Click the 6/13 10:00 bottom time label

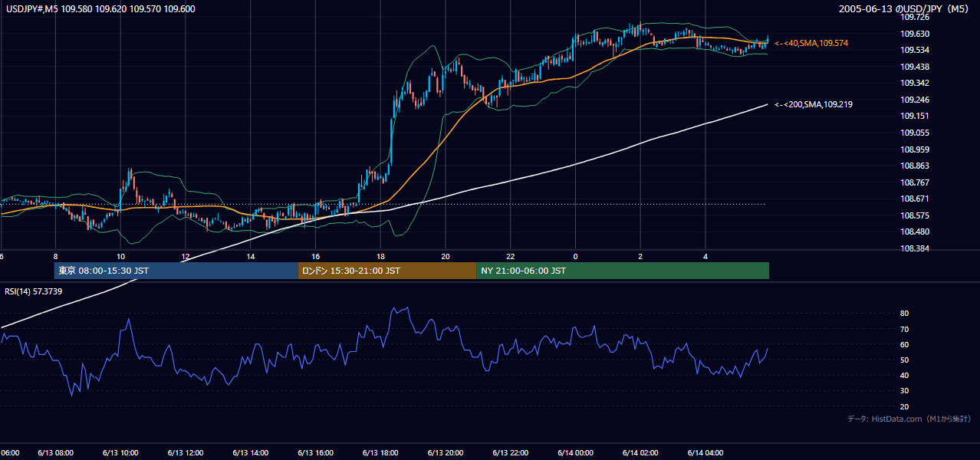click(x=120, y=453)
